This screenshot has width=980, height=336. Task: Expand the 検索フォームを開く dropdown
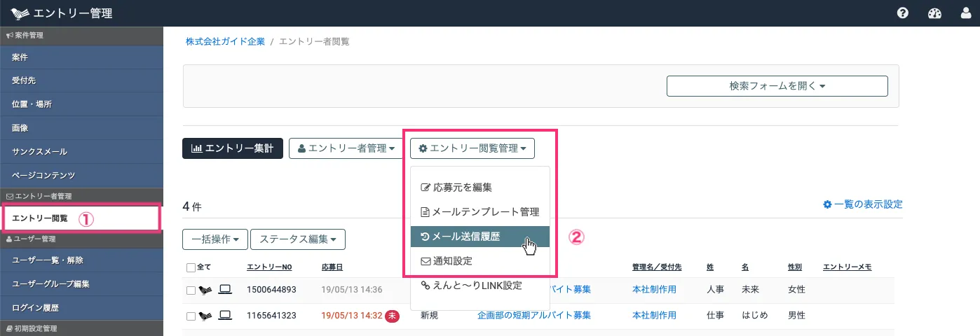tap(777, 86)
